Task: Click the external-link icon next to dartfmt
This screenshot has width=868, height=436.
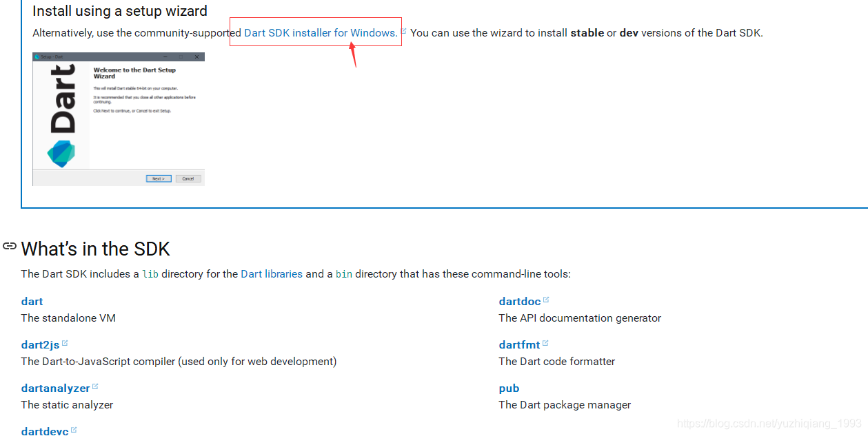Action: [x=545, y=343]
